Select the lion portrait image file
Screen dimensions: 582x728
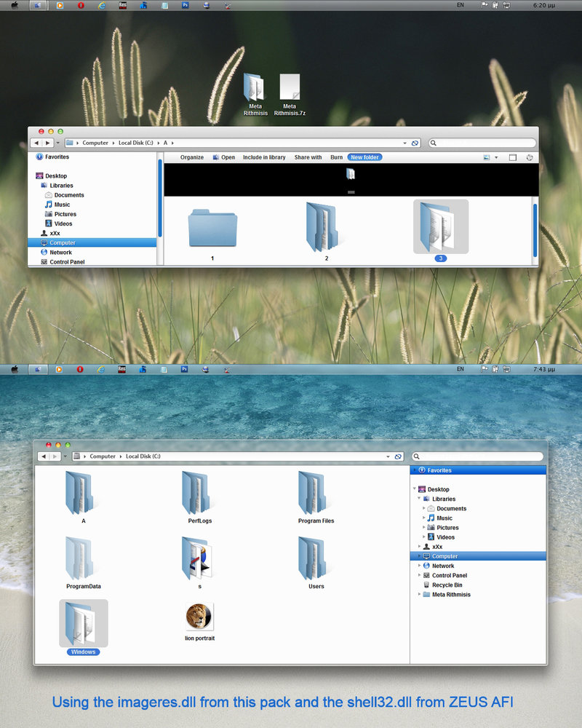pos(199,622)
